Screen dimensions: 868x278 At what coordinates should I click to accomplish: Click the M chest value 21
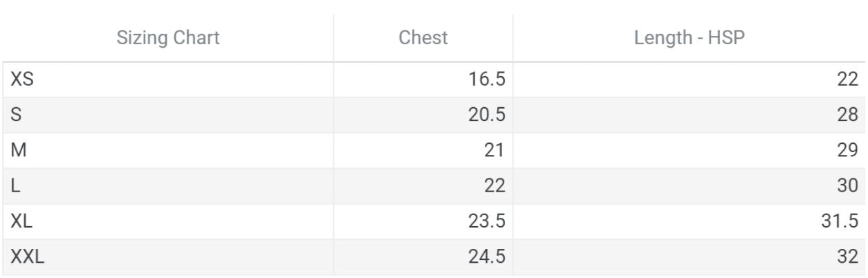[495, 151]
